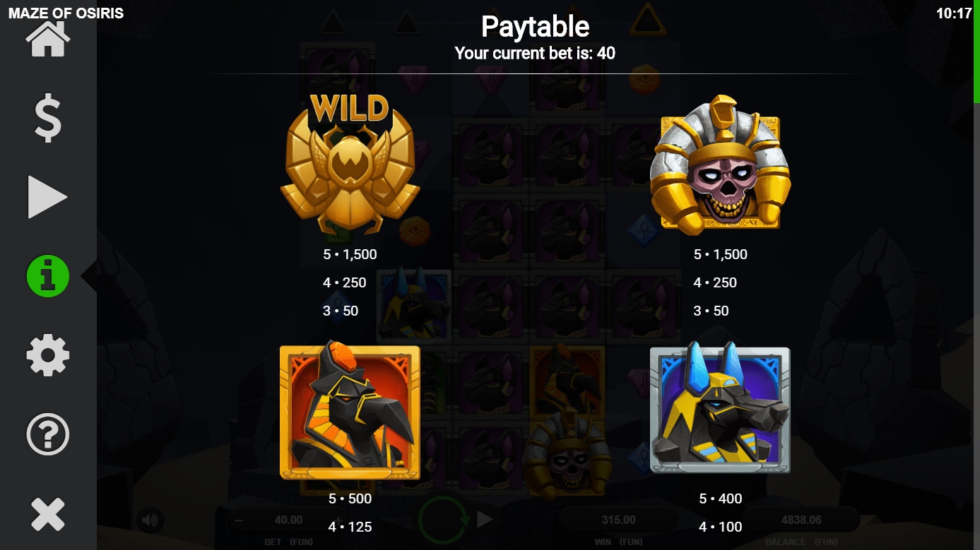Click the pharaoh skull symbol image
The width and height of the screenshot is (980, 550).
point(720,164)
